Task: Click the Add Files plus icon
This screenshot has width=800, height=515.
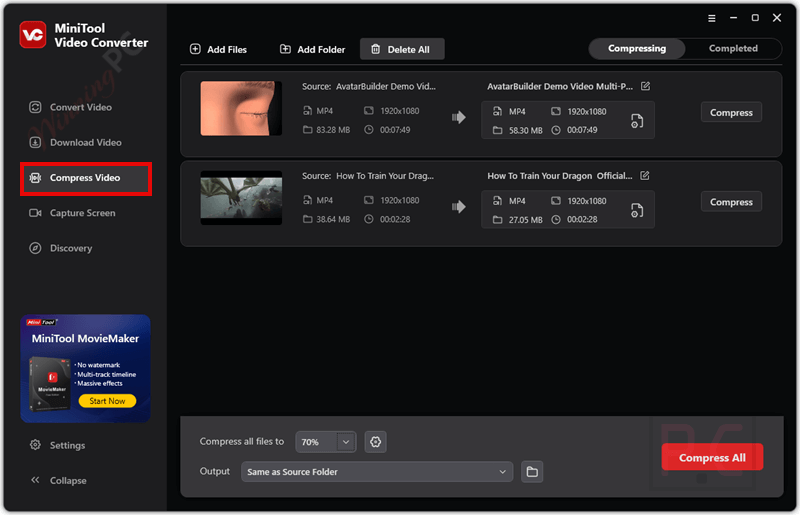Action: point(195,49)
